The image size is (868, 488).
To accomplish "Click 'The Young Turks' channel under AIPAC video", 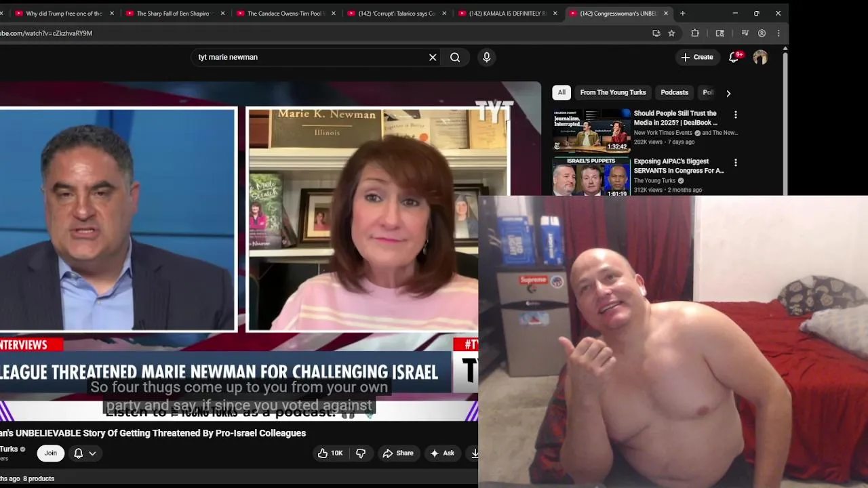I will click(x=654, y=181).
